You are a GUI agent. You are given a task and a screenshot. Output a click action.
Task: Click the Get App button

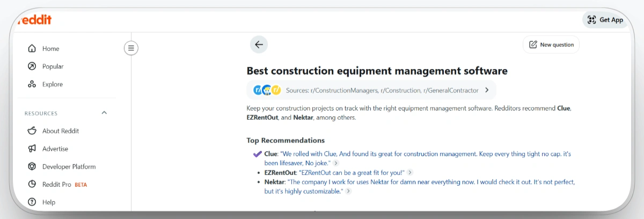(605, 20)
